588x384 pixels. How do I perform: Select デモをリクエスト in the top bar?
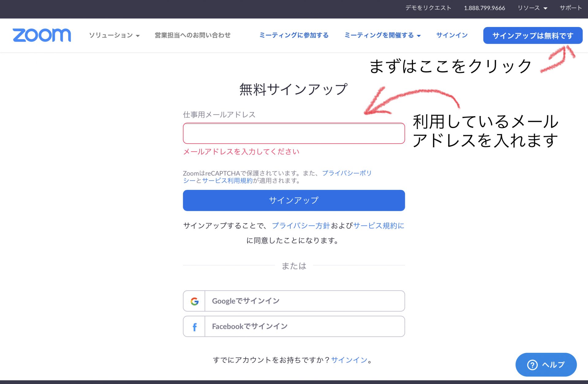pos(428,8)
